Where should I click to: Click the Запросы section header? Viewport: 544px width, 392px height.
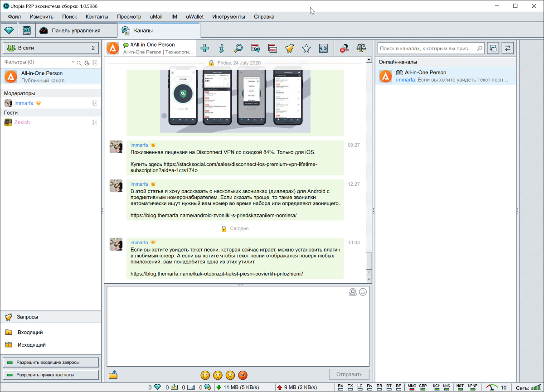tap(51, 317)
